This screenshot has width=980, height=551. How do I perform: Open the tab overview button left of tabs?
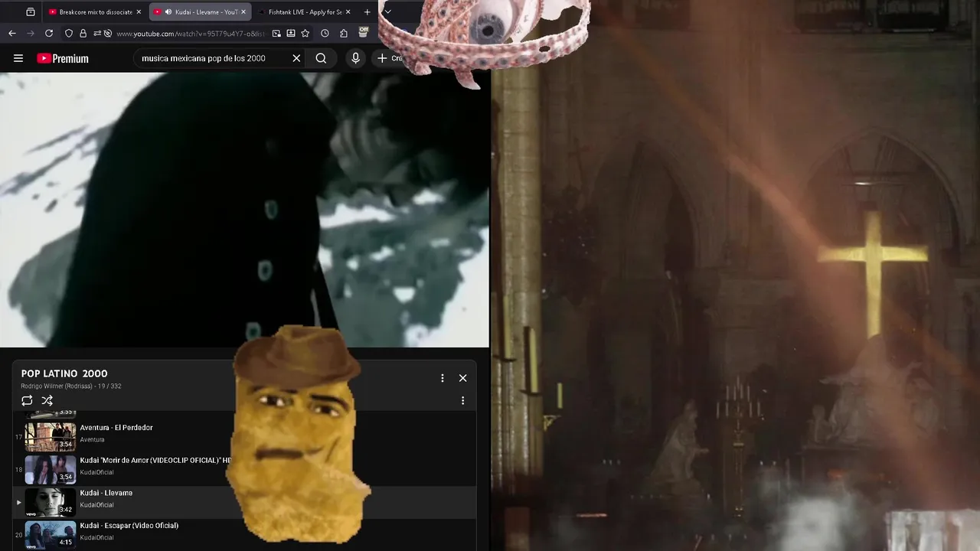(31, 12)
